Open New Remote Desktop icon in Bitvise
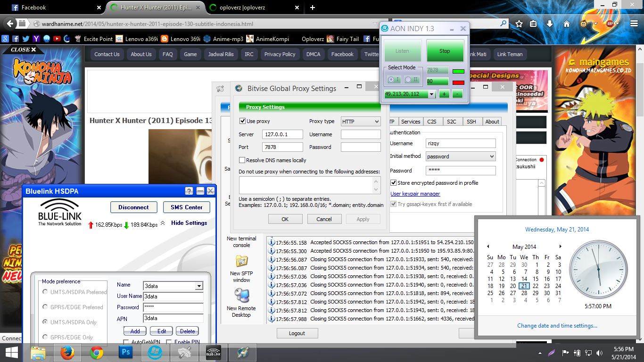The image size is (644, 362). tap(241, 296)
